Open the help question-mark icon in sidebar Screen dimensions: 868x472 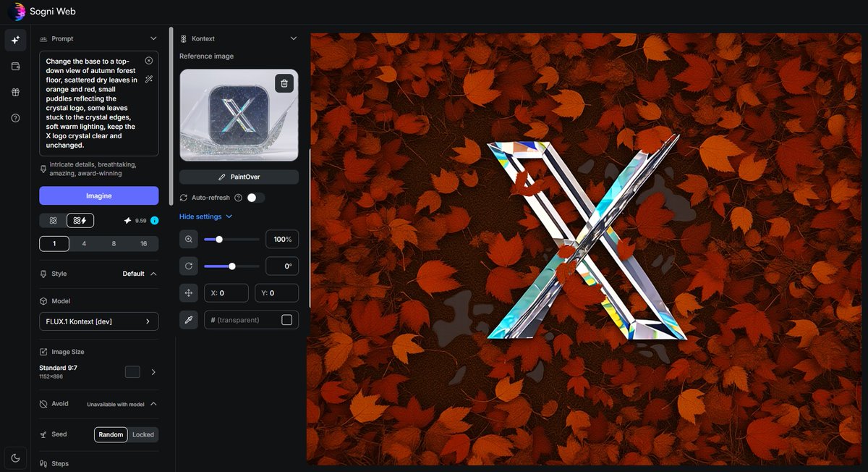(16, 118)
